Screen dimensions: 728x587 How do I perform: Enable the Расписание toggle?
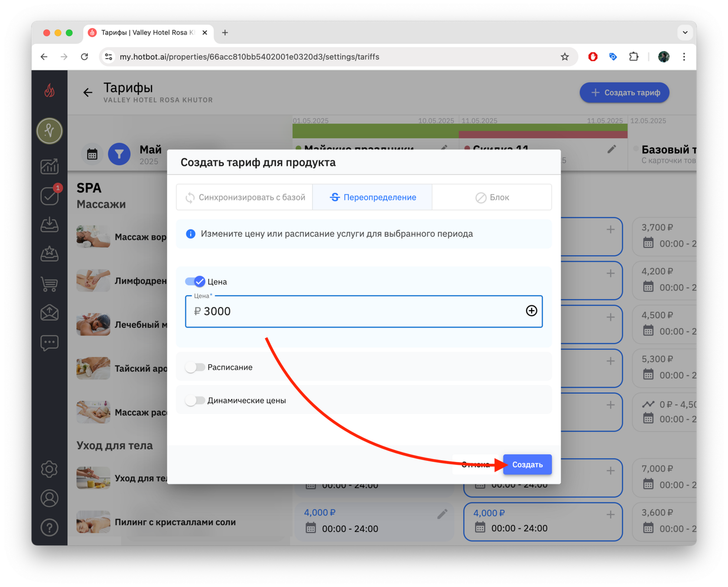tap(195, 367)
